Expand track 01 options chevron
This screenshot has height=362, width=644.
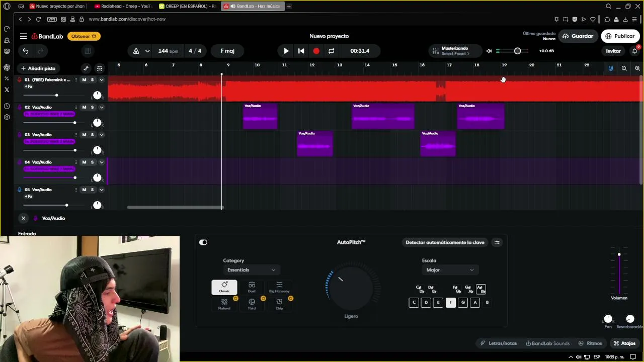tap(101, 80)
